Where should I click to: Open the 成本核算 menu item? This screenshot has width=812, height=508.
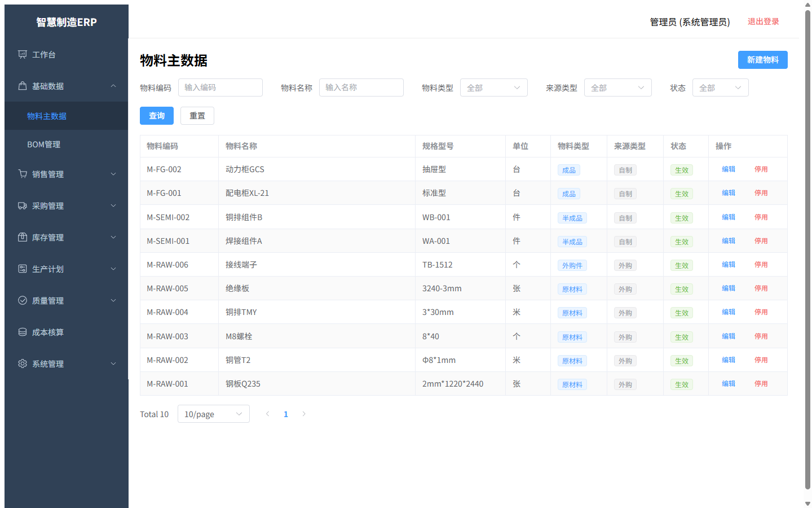point(67,332)
